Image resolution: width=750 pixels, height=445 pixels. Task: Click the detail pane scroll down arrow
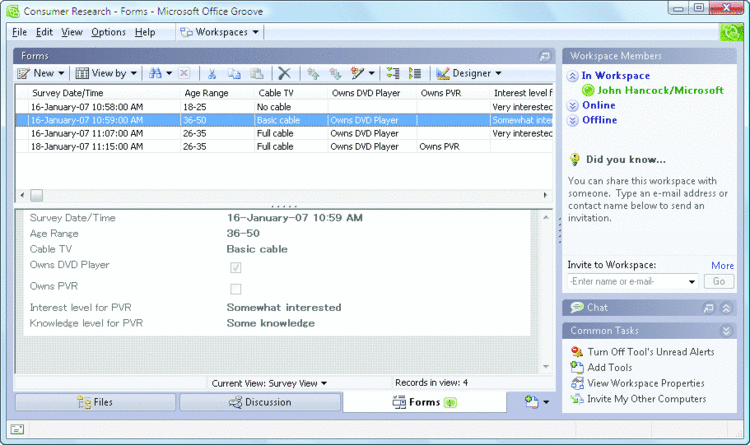tap(546, 367)
